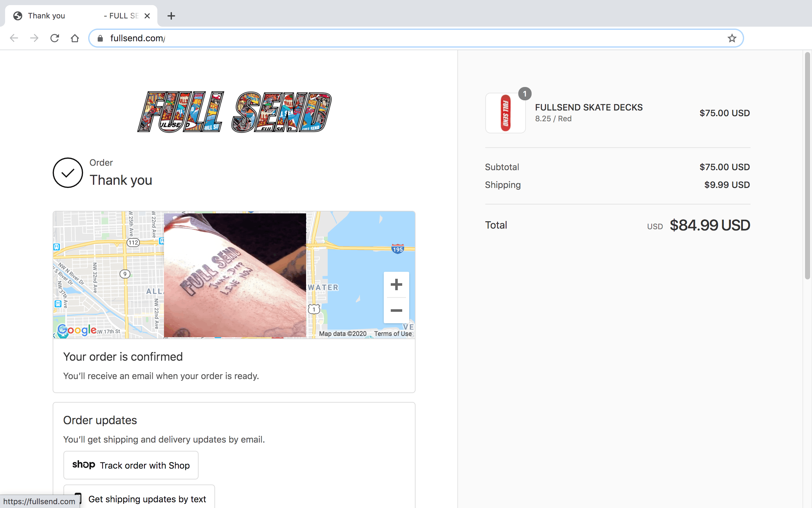
Task: Click the quantity badge on the product
Action: coord(525,94)
